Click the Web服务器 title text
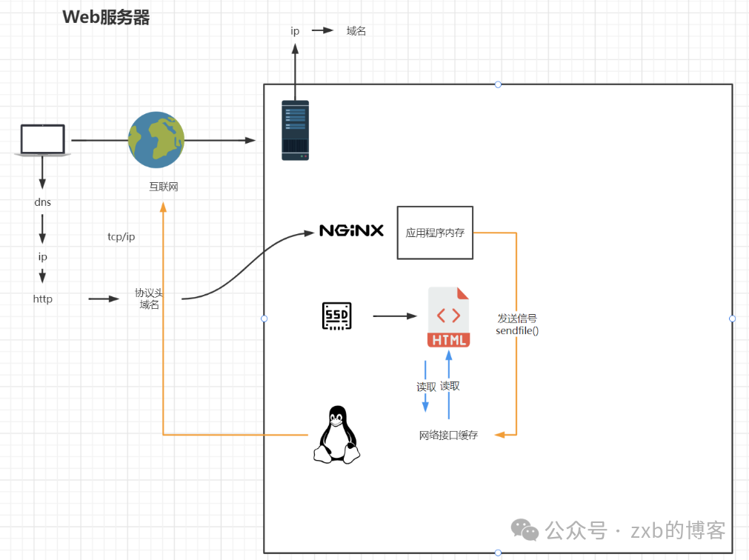The height and width of the screenshot is (560, 749). [x=107, y=18]
